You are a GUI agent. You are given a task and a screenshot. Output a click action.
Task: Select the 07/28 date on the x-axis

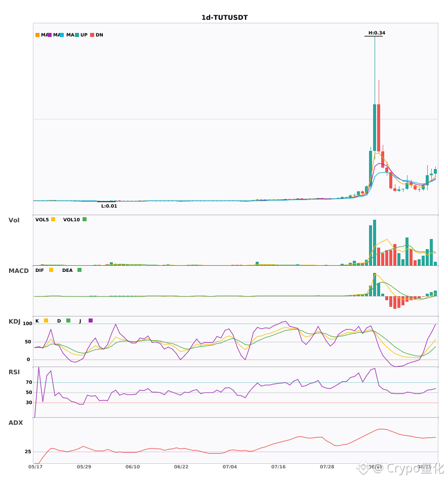pyautogui.click(x=327, y=467)
